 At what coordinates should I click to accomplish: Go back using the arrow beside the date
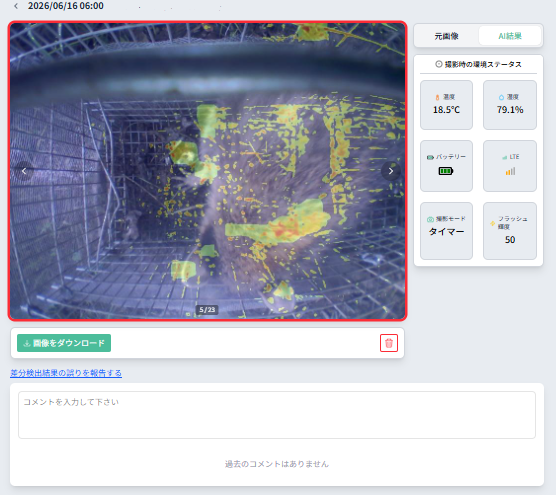(x=16, y=6)
